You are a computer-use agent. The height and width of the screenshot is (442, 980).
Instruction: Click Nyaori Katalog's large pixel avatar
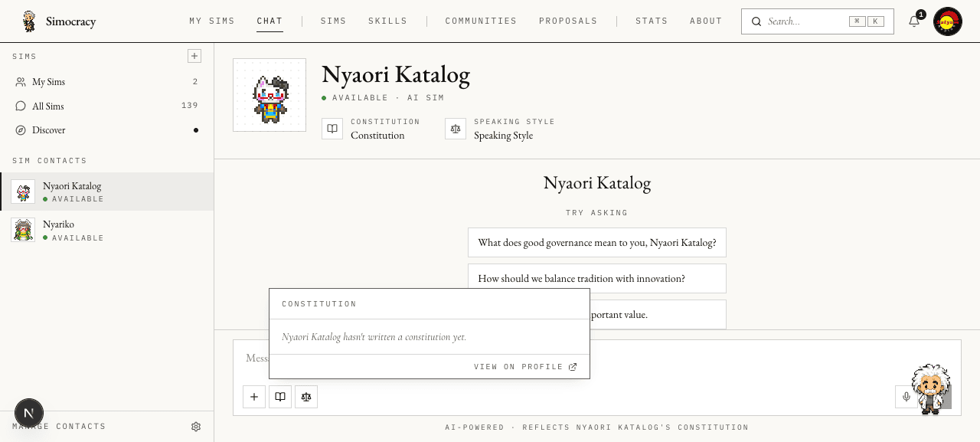click(x=269, y=95)
